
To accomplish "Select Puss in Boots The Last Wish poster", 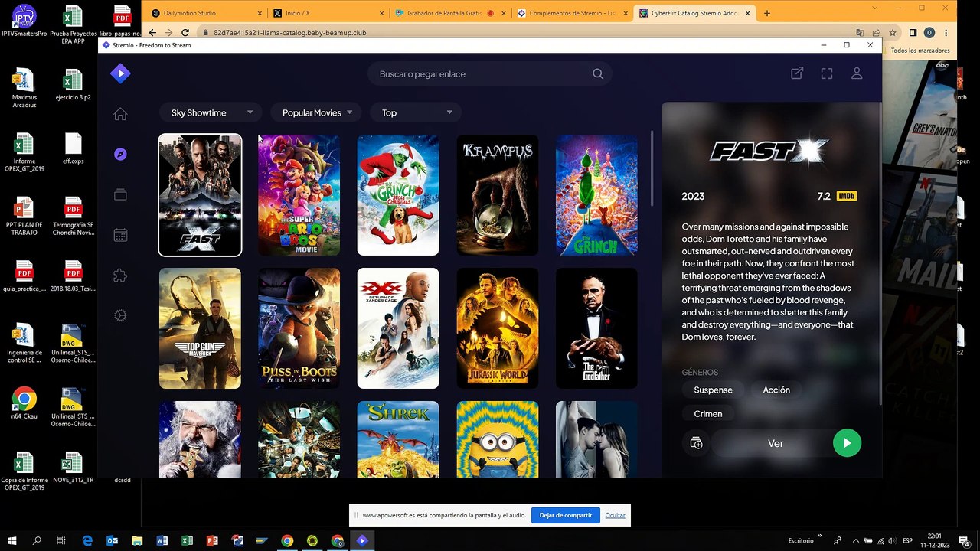I will [299, 328].
